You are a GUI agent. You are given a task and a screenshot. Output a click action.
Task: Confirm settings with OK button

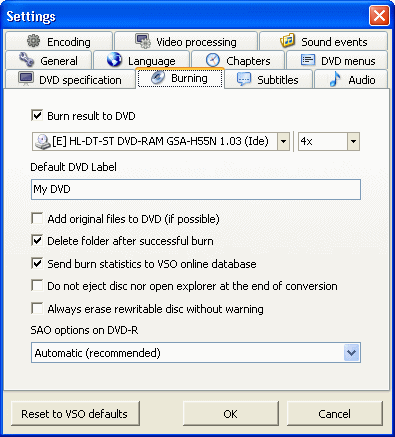click(231, 414)
